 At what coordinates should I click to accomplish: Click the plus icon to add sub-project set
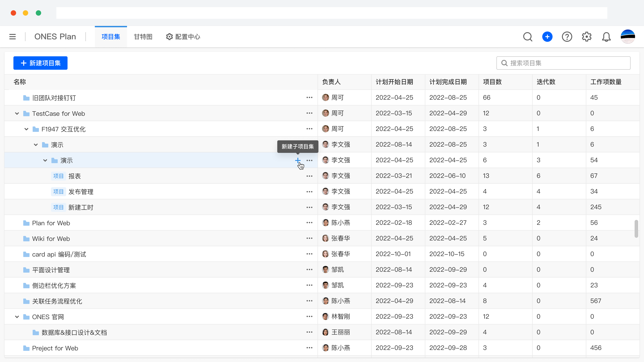click(297, 160)
